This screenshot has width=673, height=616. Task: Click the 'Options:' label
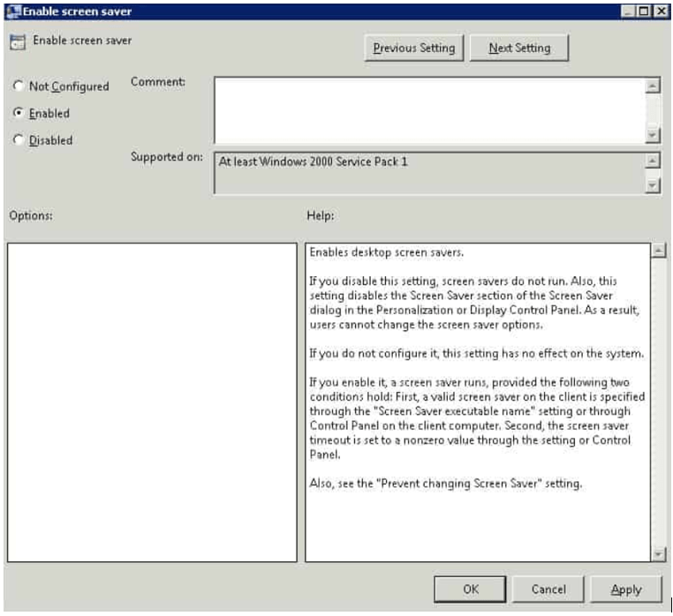pos(31,215)
